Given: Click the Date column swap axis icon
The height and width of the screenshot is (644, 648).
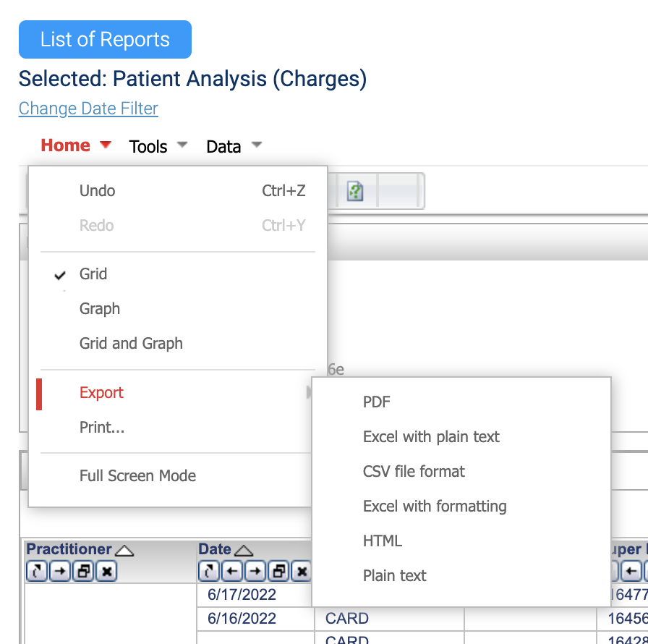Looking at the screenshot, I should point(209,571).
